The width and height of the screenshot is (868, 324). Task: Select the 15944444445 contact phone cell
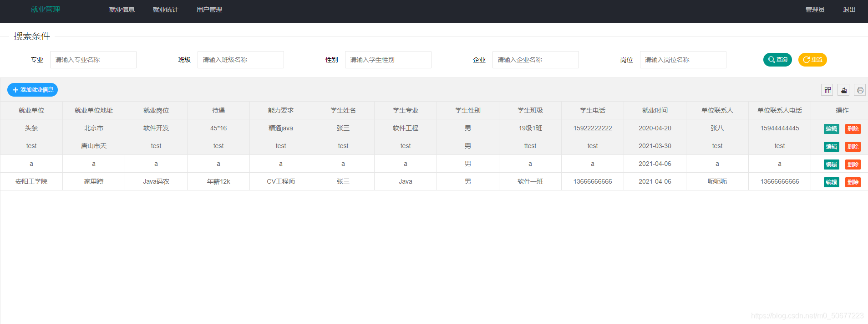pyautogui.click(x=780, y=128)
